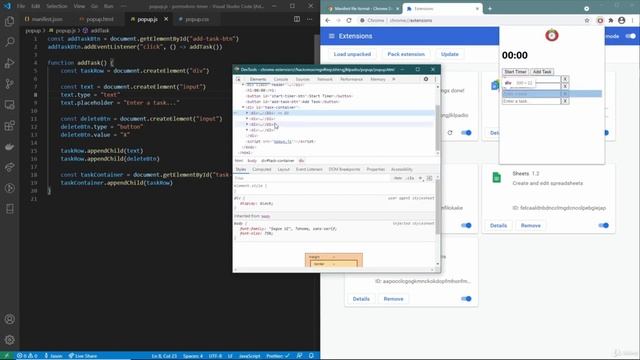
Task: Open Edit menu in VS Code
Action: click(36, 7)
